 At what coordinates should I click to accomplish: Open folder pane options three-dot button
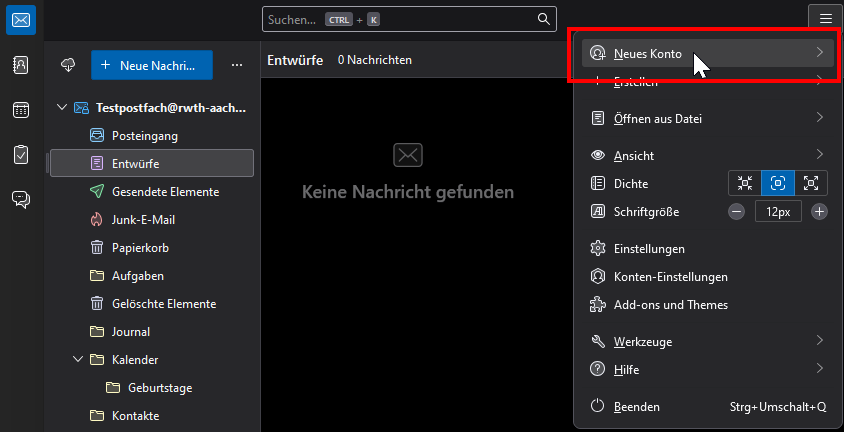237,65
